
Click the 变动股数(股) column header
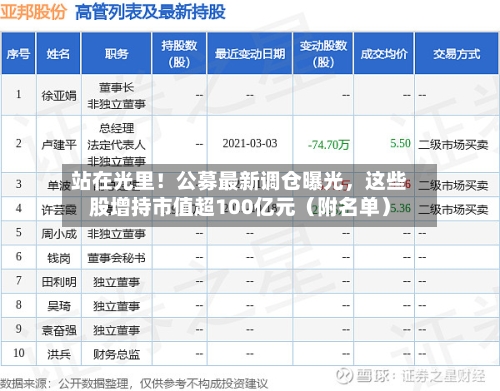click(323, 54)
